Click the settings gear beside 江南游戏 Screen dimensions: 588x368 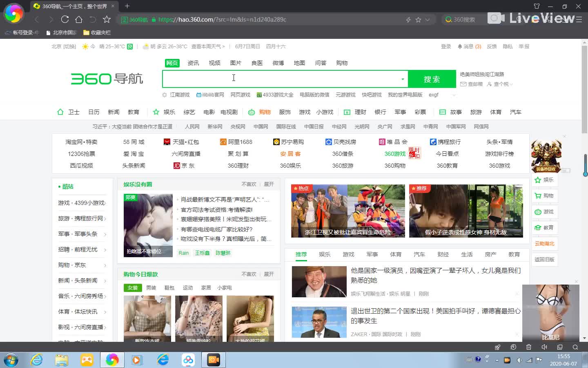point(165,95)
